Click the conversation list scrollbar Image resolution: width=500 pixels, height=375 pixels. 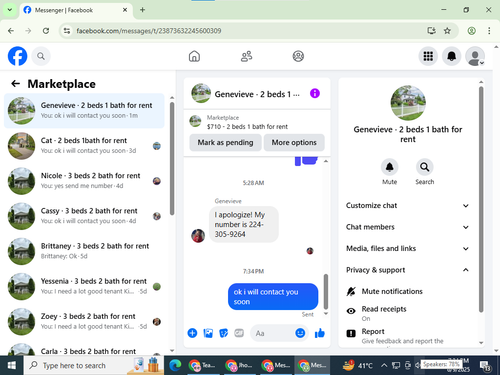[x=172, y=158]
